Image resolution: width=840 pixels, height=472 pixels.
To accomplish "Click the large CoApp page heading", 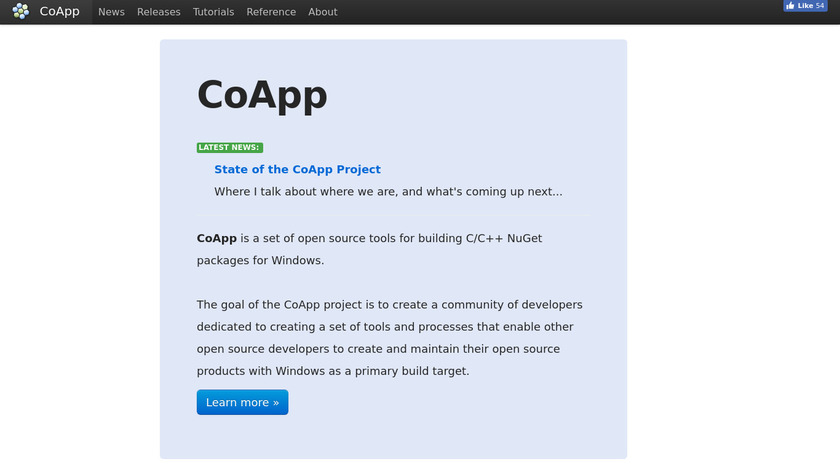I will point(262,95).
